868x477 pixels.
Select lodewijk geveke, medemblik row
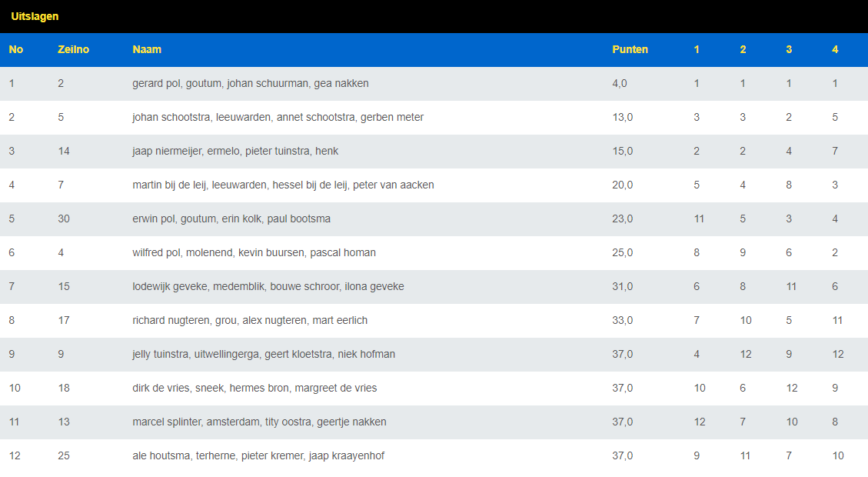click(268, 286)
